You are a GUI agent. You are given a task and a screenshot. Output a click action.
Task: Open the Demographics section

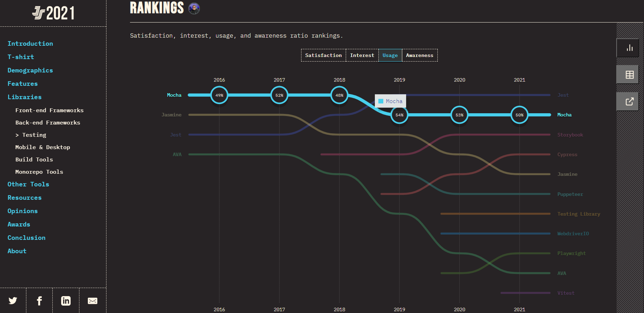coord(30,70)
